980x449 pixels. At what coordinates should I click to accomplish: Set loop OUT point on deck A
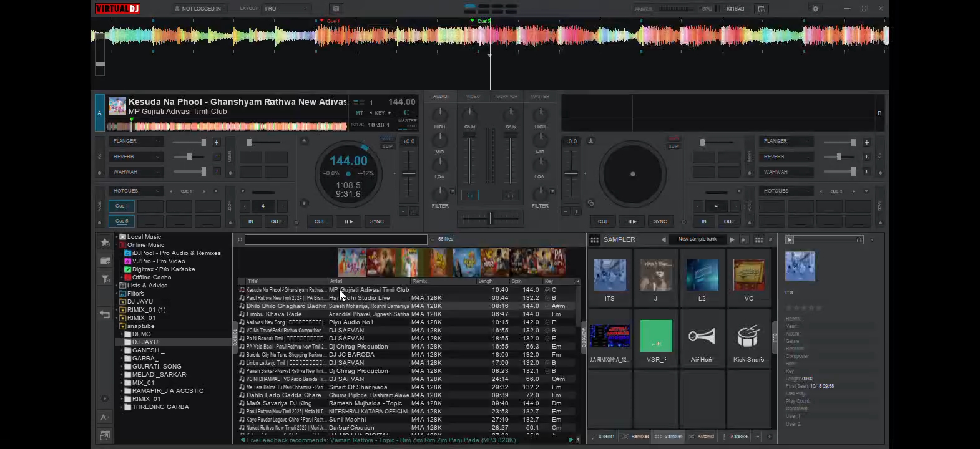(x=276, y=221)
